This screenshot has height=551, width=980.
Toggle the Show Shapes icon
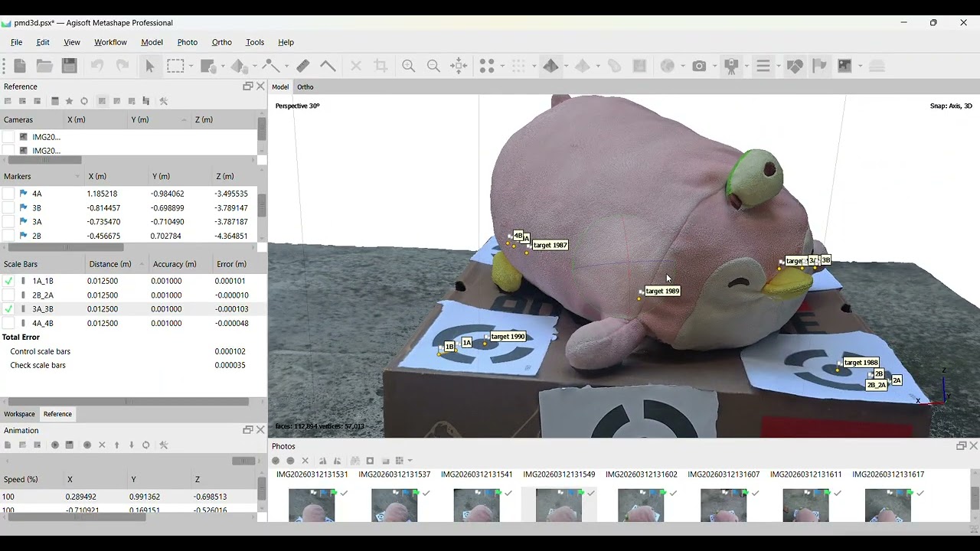[x=795, y=66]
